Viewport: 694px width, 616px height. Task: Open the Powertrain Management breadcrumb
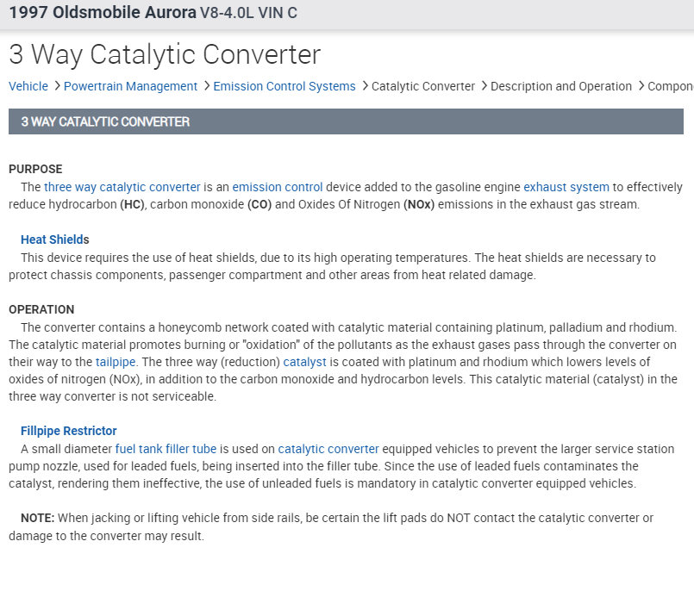coord(130,86)
